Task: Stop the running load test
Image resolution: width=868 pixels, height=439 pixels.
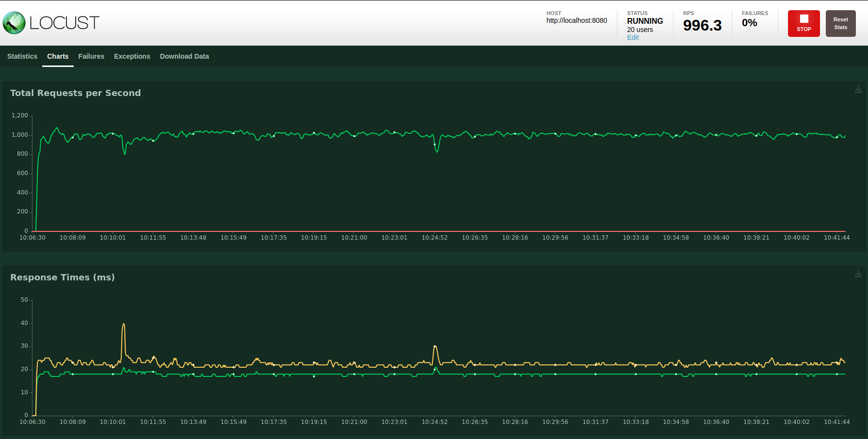Action: [x=804, y=23]
